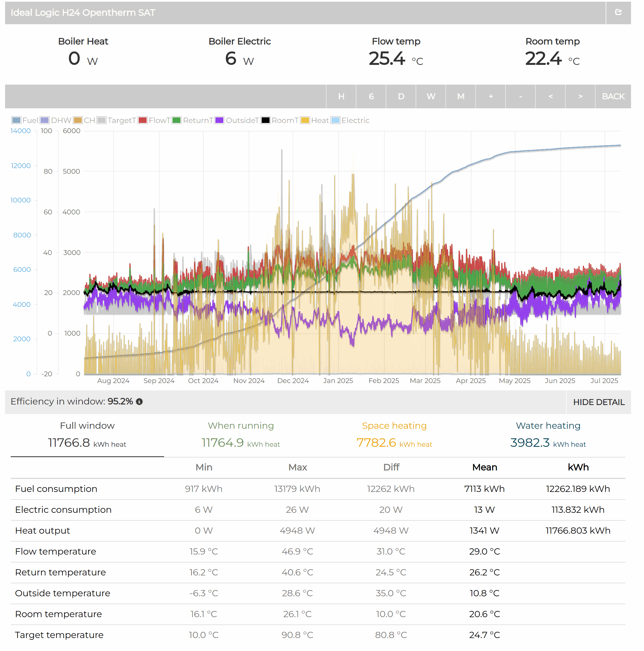Viewport: 644px width, 651px height.
Task: Switch to the Month (M) view
Action: (x=460, y=96)
